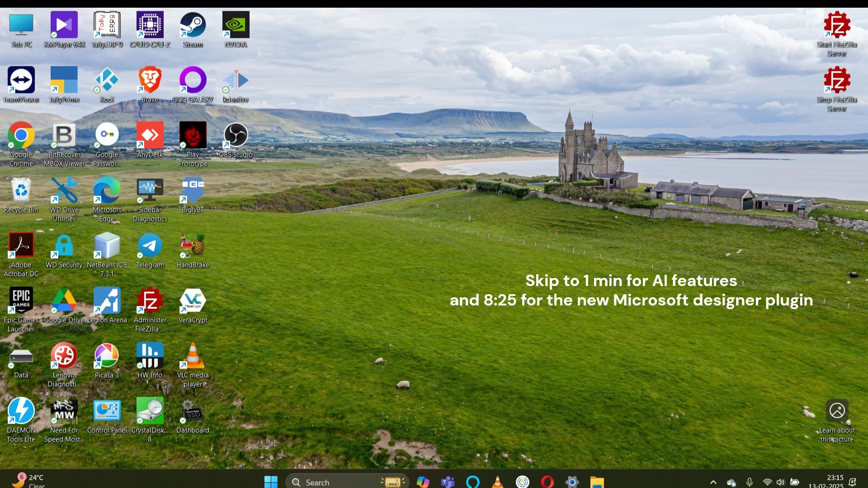Select the Start FileZilla Server icon
Screen dimensions: 868x488
click(837, 34)
